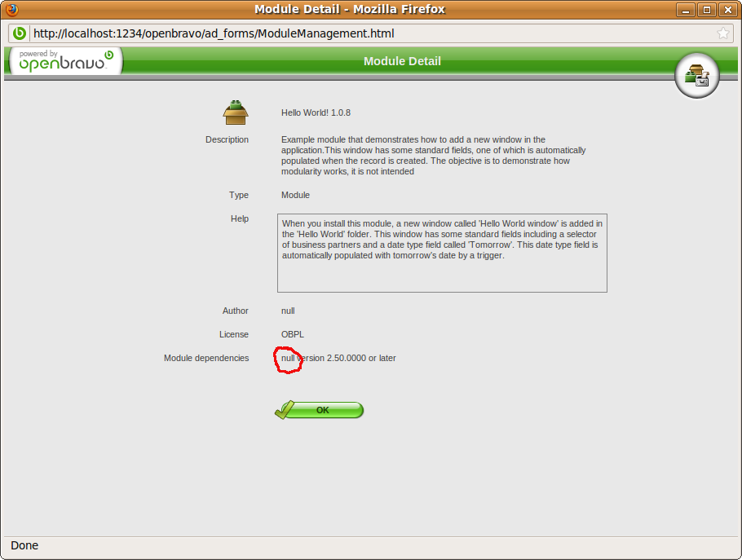Click the 'OBPL' license value
The image size is (742, 560).
[x=293, y=334]
